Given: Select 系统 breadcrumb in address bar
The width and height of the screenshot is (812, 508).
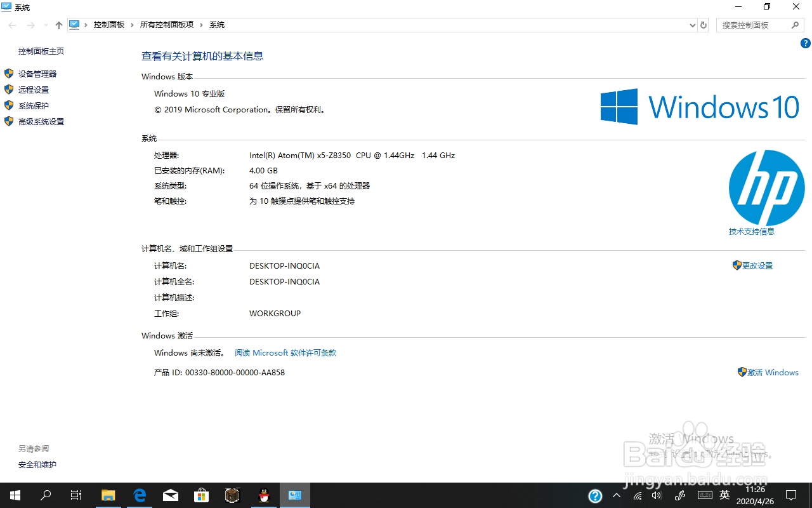Looking at the screenshot, I should (x=217, y=25).
